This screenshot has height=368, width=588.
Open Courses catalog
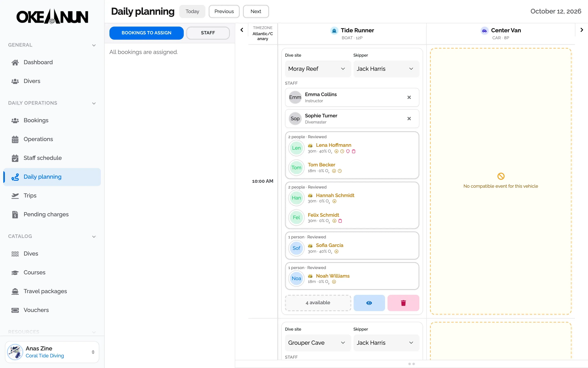[52, 272]
